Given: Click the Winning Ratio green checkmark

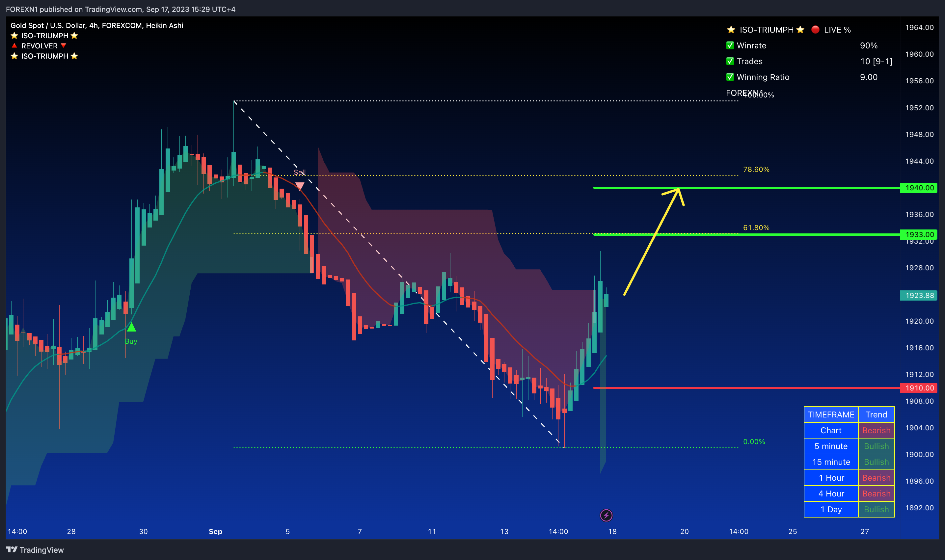Looking at the screenshot, I should 730,77.
